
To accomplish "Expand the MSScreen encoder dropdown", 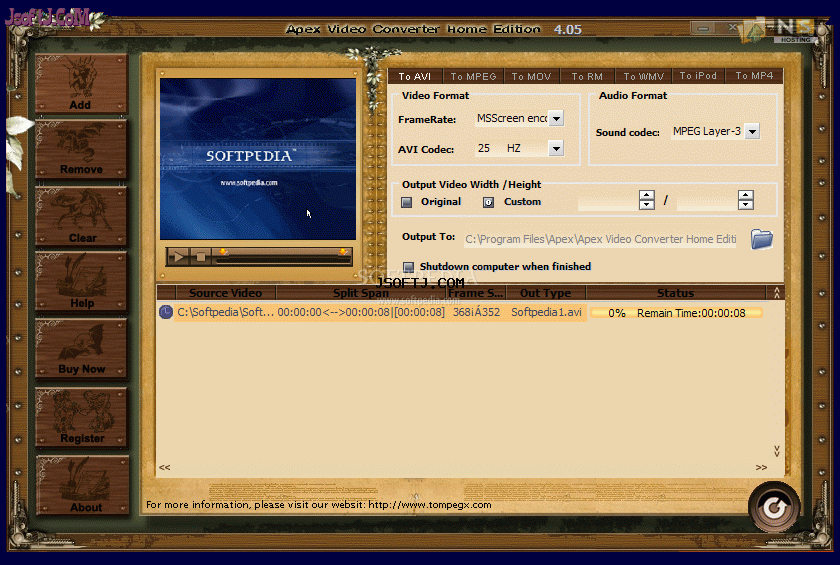I will [556, 118].
